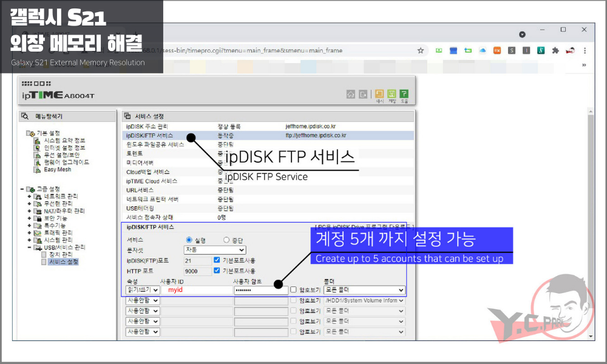607x364 pixels.
Task: Open 펌웨어 업그레이드 menu item
Action: (66, 162)
